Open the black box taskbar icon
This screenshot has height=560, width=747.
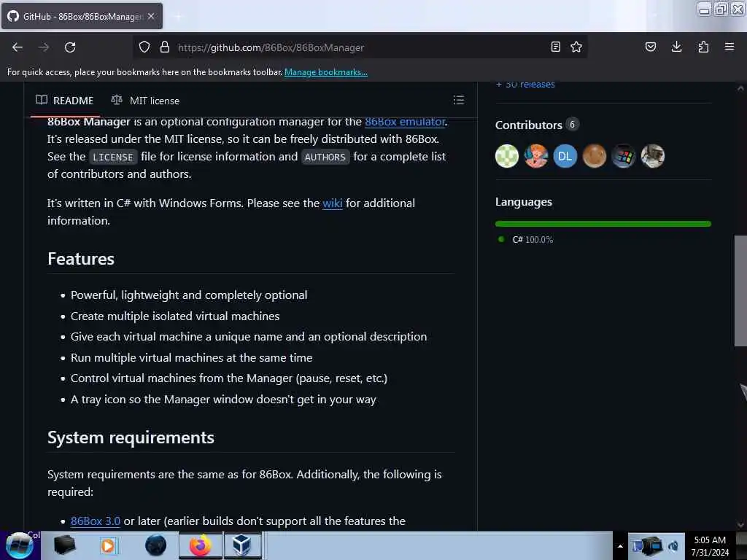[x=65, y=545]
